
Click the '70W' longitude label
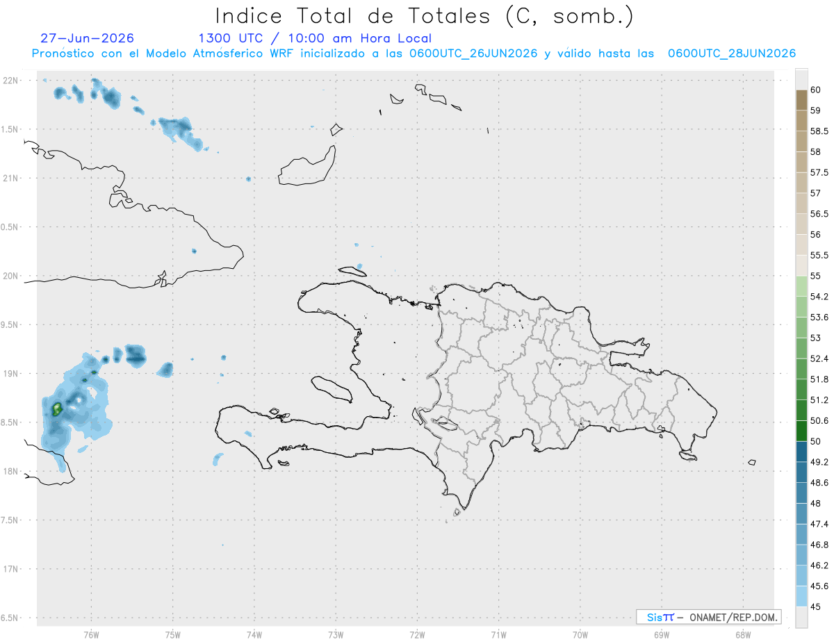pos(580,635)
